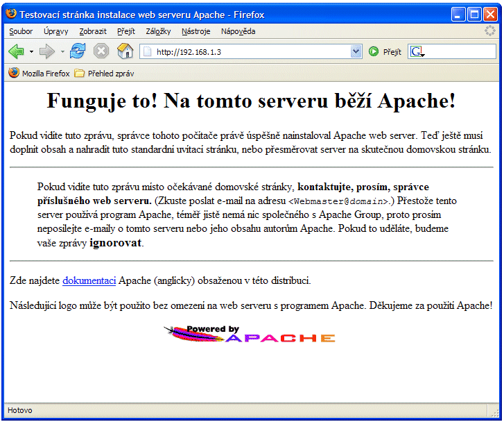This screenshot has width=504, height=422.
Task: Click the grey Stop loading icon
Action: [x=101, y=51]
